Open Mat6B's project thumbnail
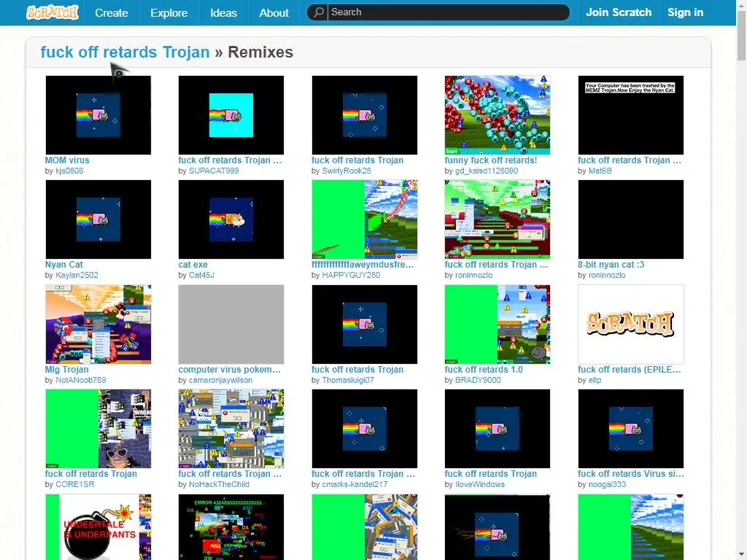Viewport: 747px width, 560px height. click(x=631, y=114)
